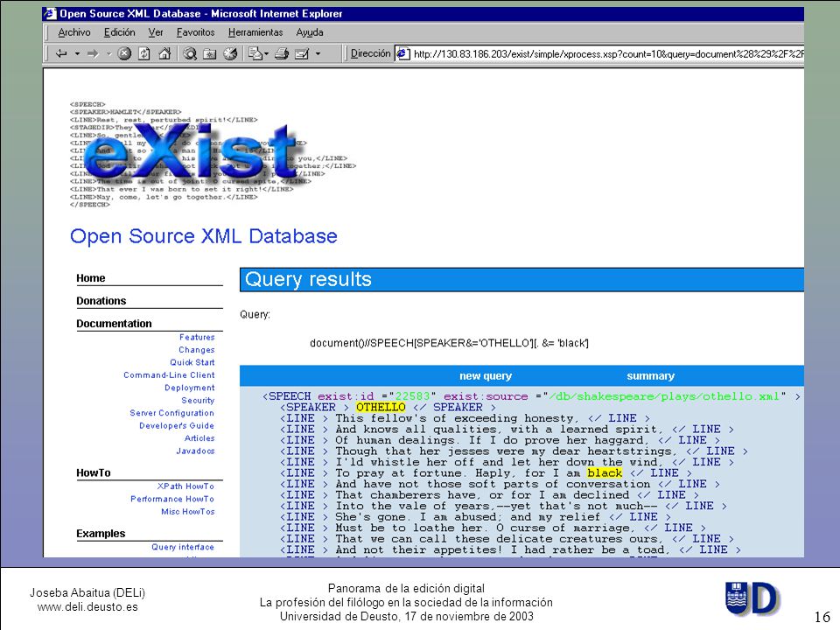
Task: Click the highlighted word black
Action: pyautogui.click(x=605, y=473)
